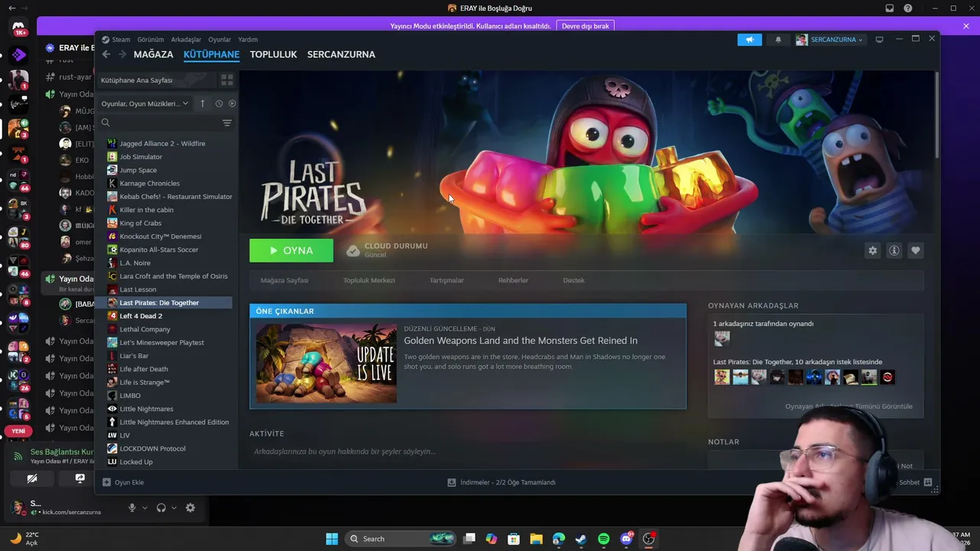This screenshot has height=551, width=980.
Task: Open Tartışmalar link
Action: point(446,280)
